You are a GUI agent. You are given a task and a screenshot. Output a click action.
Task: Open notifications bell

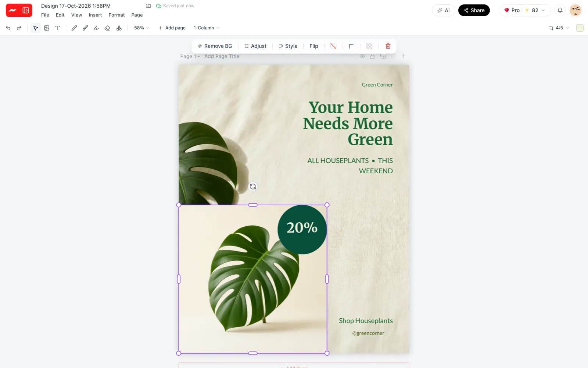click(560, 10)
